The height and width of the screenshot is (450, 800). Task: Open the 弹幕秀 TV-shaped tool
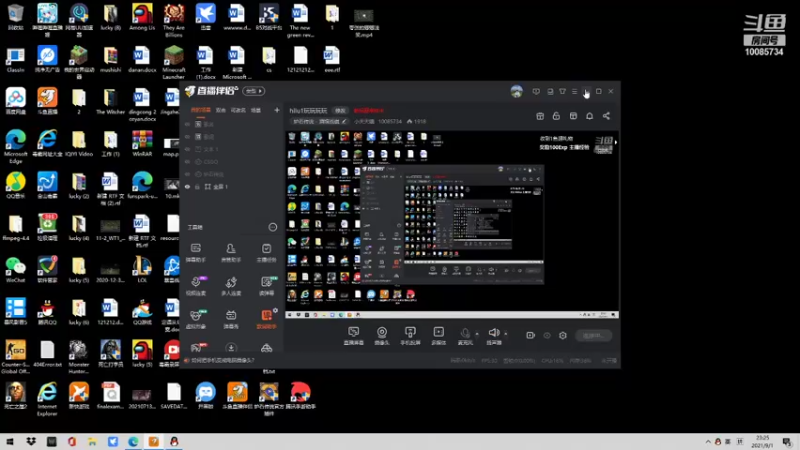click(231, 318)
